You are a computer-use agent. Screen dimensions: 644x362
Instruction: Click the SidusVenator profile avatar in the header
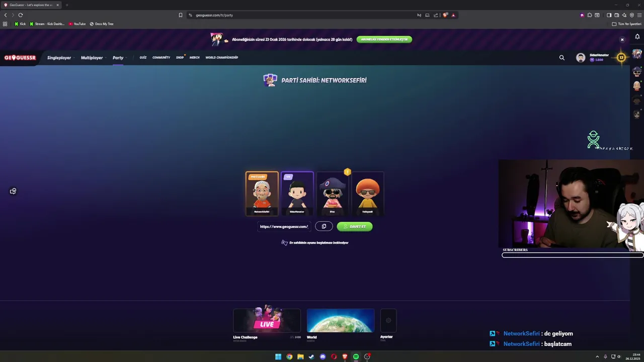coord(581,57)
